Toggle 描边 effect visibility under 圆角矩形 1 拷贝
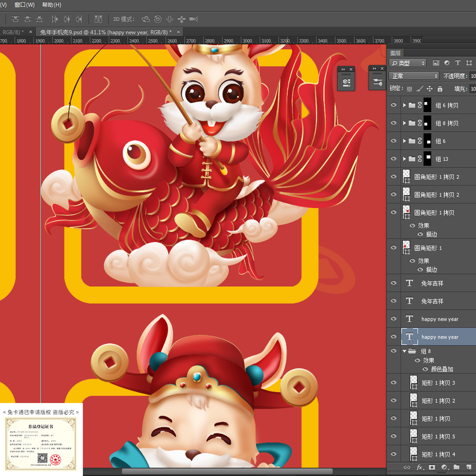476x476 pixels. click(420, 234)
